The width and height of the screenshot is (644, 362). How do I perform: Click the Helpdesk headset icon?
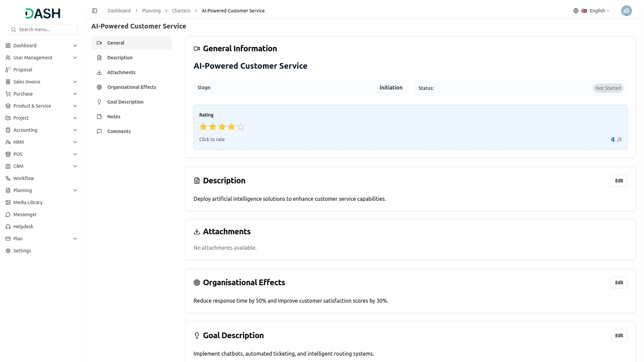click(x=8, y=227)
